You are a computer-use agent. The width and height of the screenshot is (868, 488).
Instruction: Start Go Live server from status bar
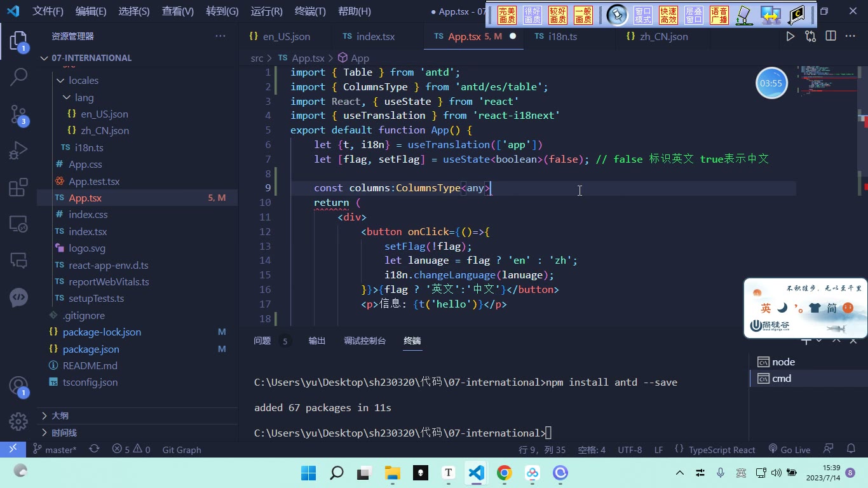click(x=789, y=449)
